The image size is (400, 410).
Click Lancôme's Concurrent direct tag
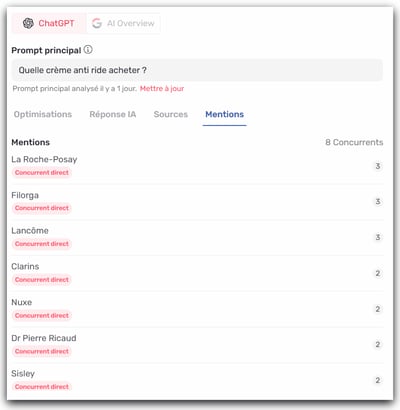tap(42, 244)
